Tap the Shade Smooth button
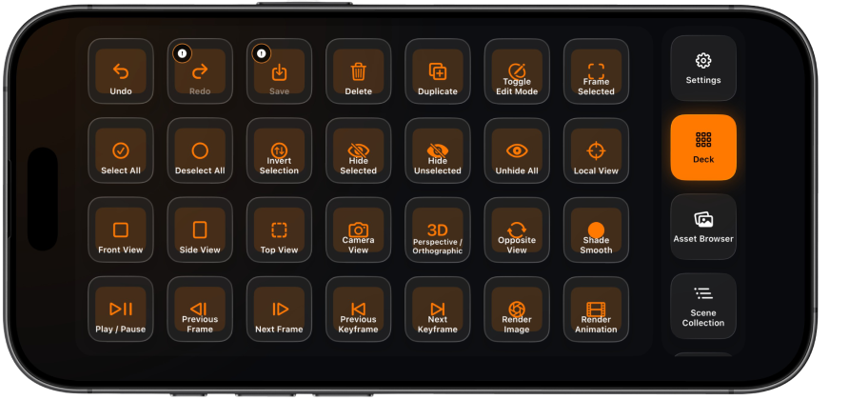This screenshot has width=868, height=400. (596, 230)
